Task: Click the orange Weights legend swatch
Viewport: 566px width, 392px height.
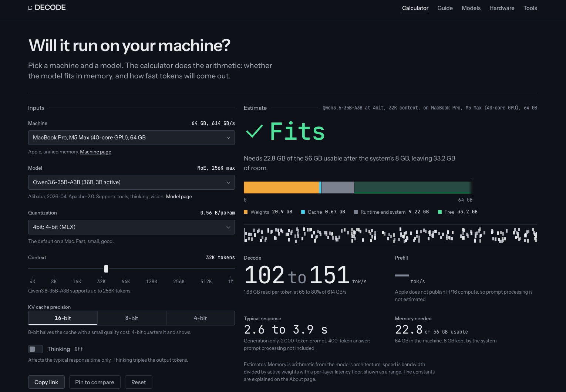Action: 246,212
